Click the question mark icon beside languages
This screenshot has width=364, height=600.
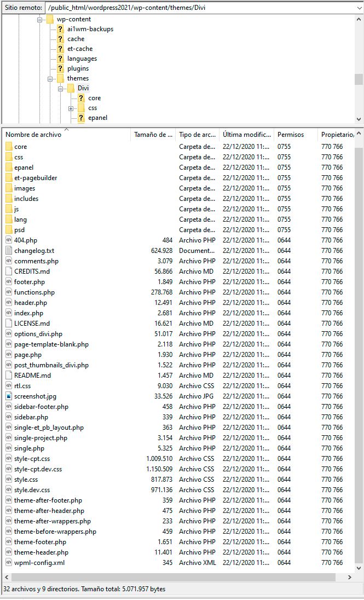click(x=60, y=59)
